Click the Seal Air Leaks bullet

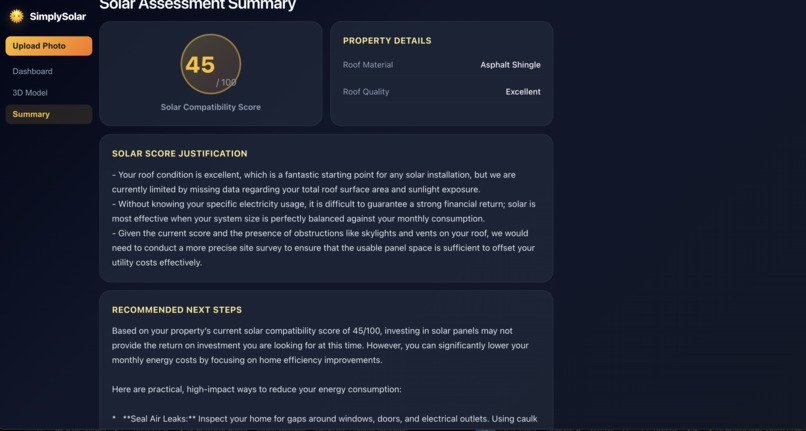325,419
